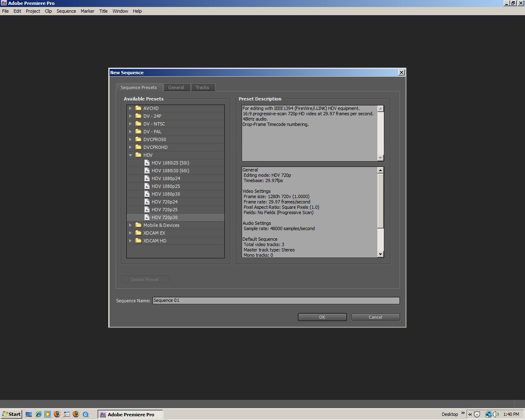Screen dimensions: 525x420
Task: Expand the DV - 24P folder arrow
Action: click(x=130, y=116)
